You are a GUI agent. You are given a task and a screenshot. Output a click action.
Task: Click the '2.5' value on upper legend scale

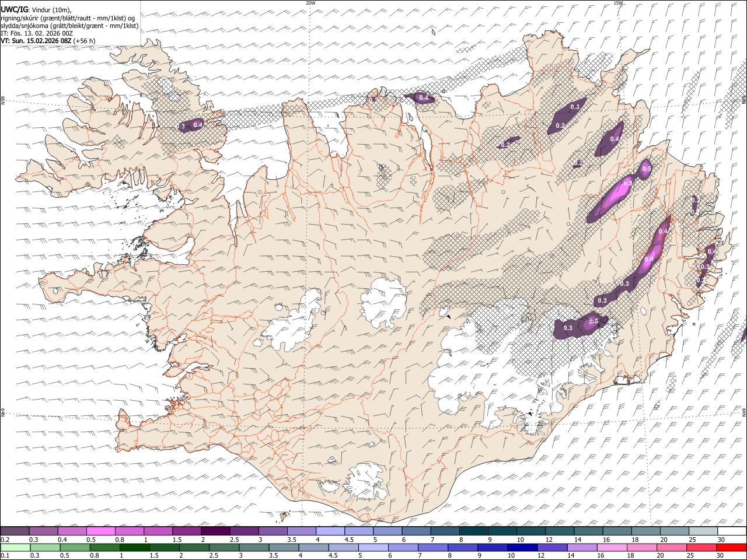click(x=234, y=540)
